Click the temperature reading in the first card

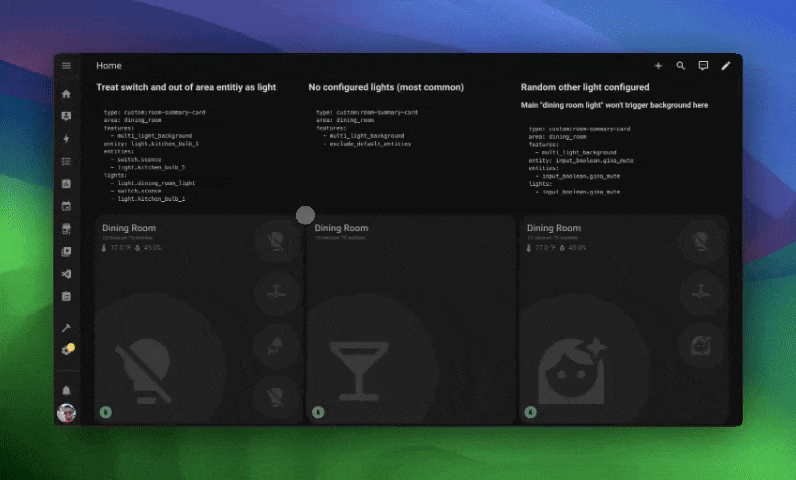tap(118, 247)
